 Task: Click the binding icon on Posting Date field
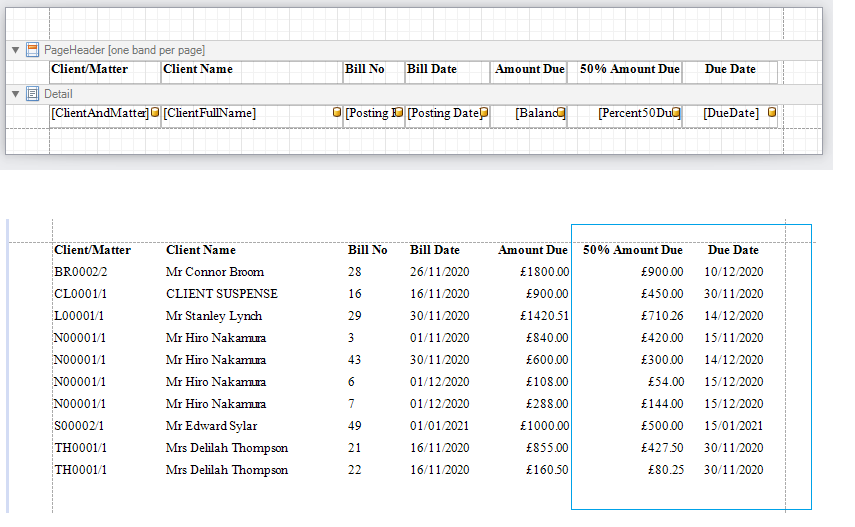[484, 112]
